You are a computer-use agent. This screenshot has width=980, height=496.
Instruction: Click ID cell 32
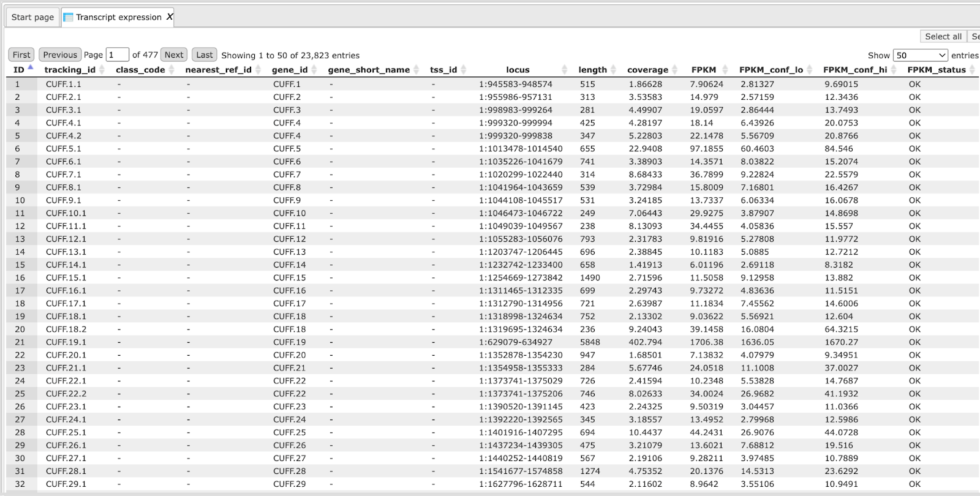[x=20, y=484]
